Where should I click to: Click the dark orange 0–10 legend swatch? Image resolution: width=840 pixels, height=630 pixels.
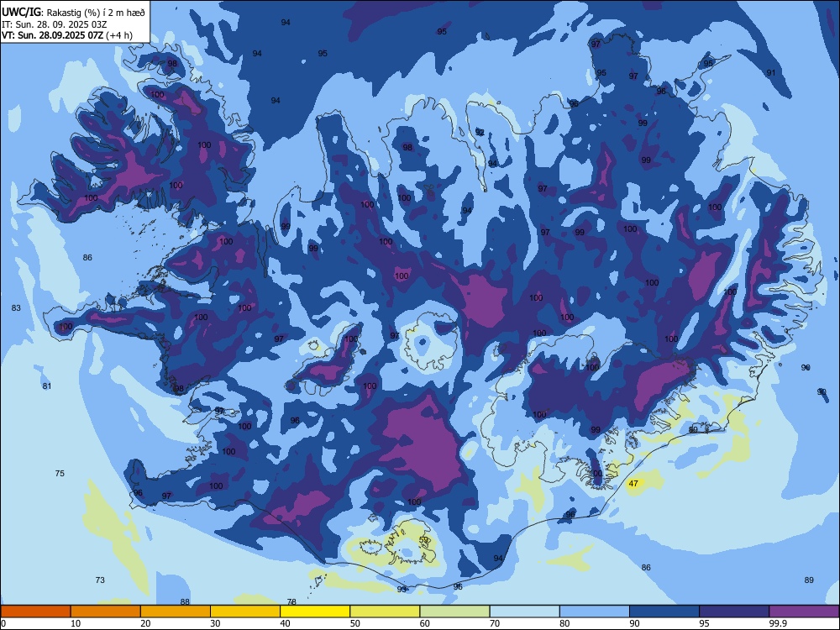35,612
